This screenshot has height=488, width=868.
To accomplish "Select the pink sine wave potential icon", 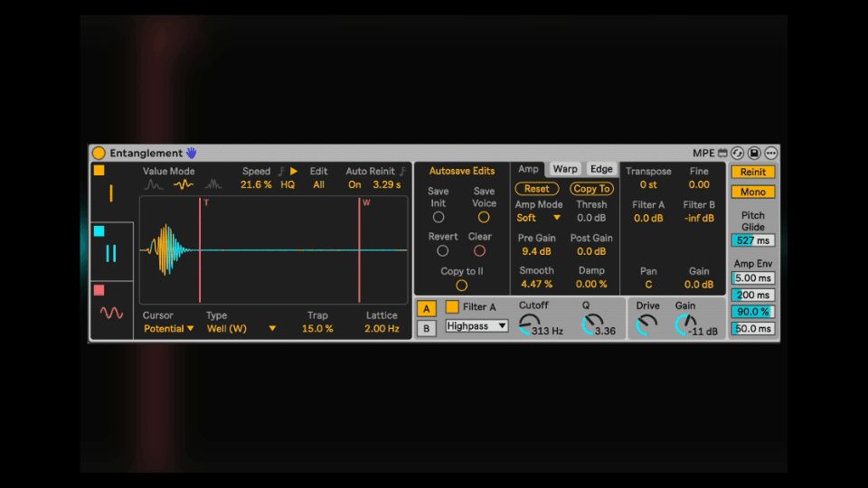I will click(x=111, y=314).
